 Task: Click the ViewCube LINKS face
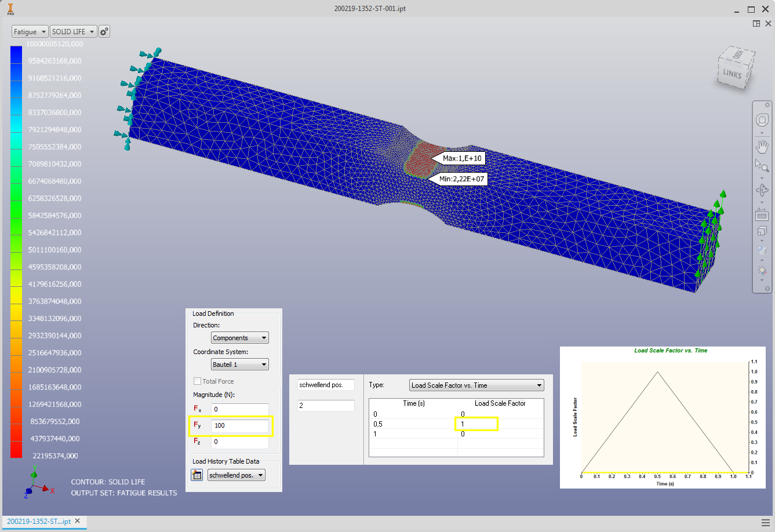coord(732,74)
